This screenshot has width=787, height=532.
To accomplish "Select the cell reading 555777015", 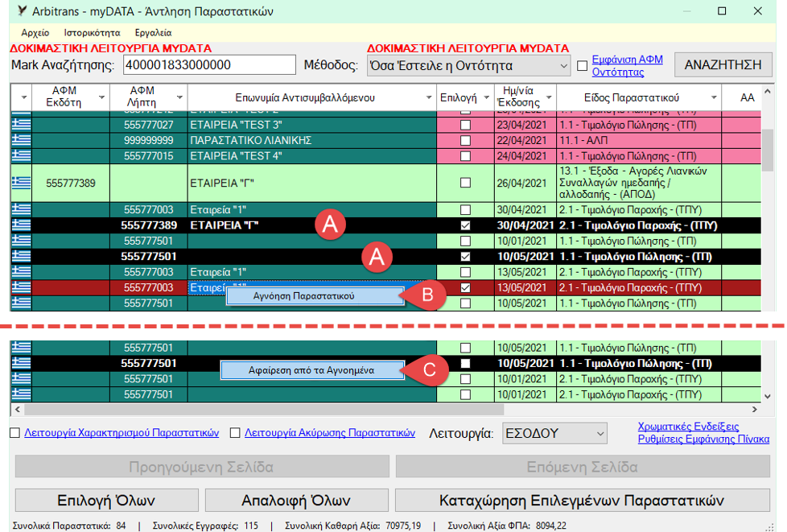I will click(149, 155).
